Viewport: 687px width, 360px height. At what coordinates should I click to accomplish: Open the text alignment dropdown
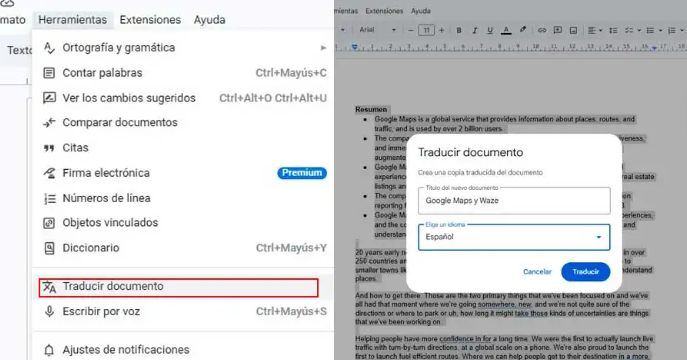pyautogui.click(x=595, y=30)
